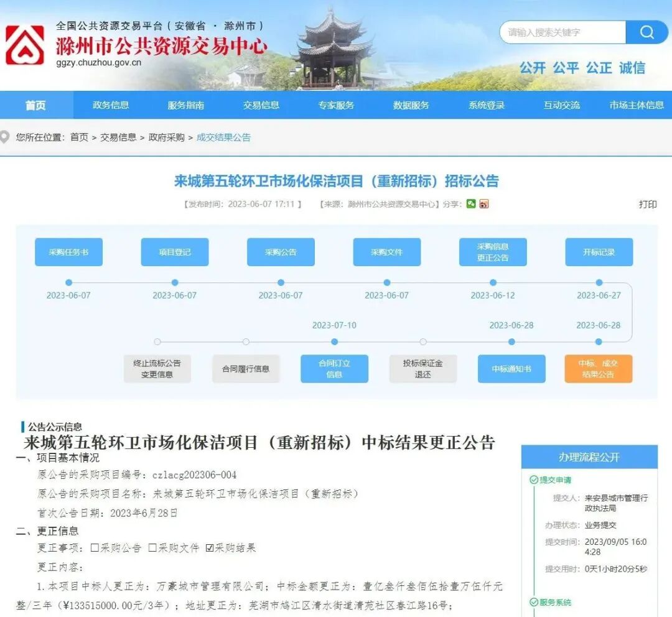The image size is (672, 617).
Task: Click the WeChat share icon
Action: pyautogui.click(x=470, y=204)
